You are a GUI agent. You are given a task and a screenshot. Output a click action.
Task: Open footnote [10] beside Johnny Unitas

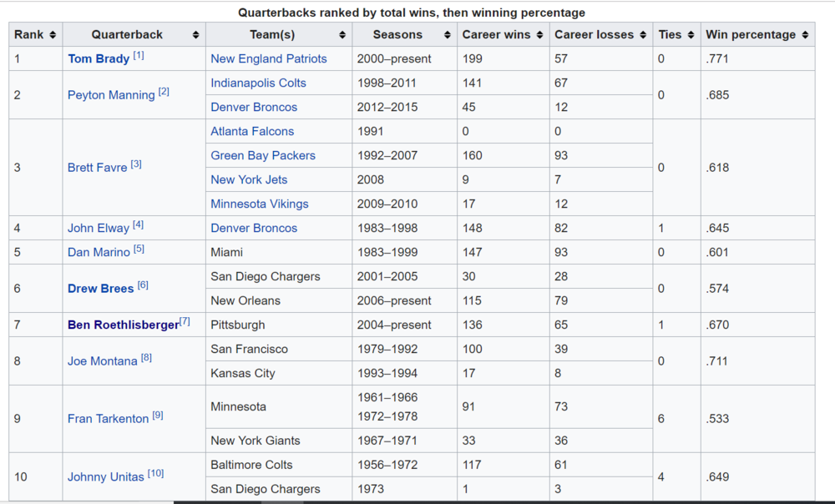(155, 473)
